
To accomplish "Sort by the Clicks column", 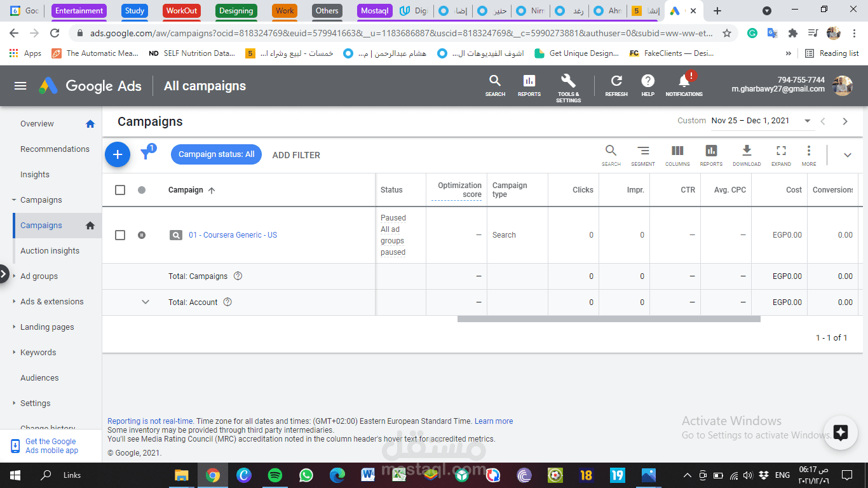I will [583, 190].
